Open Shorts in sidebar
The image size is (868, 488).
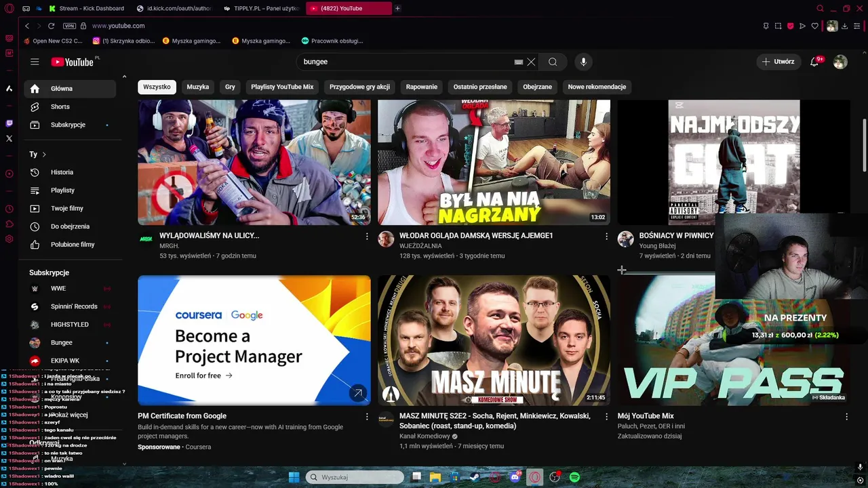click(70, 106)
